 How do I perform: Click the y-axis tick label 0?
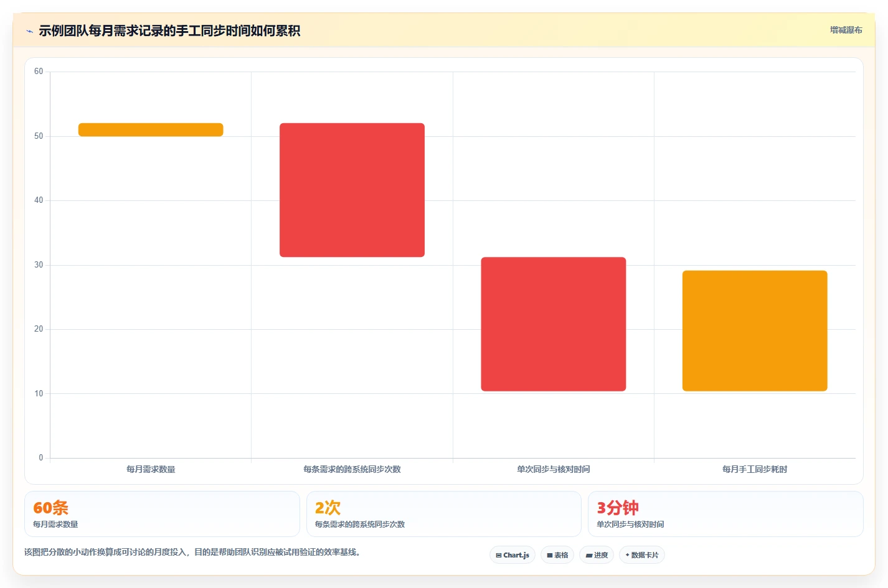click(x=41, y=458)
